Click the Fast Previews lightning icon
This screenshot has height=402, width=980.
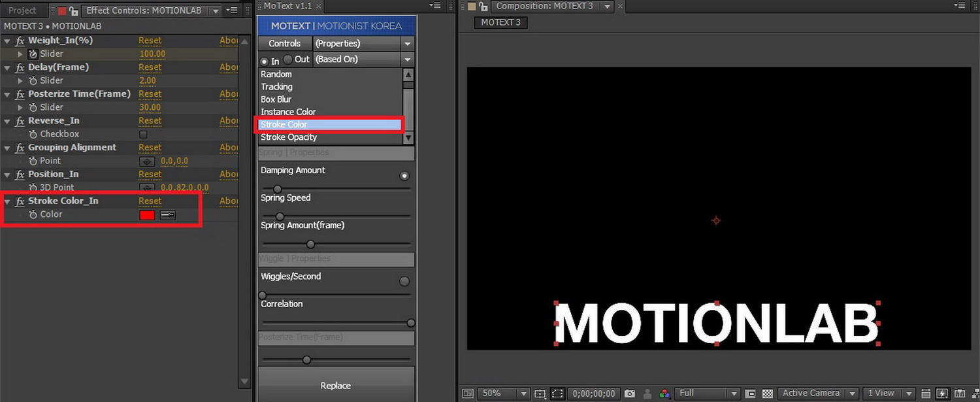pyautogui.click(x=942, y=394)
